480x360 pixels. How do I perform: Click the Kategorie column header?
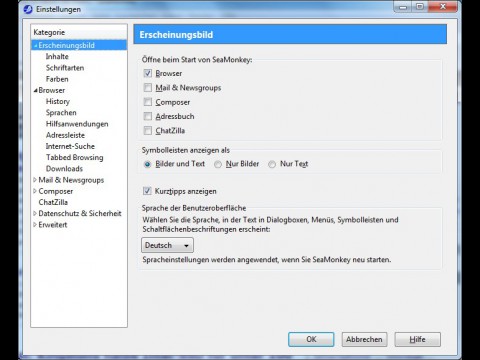(79, 32)
